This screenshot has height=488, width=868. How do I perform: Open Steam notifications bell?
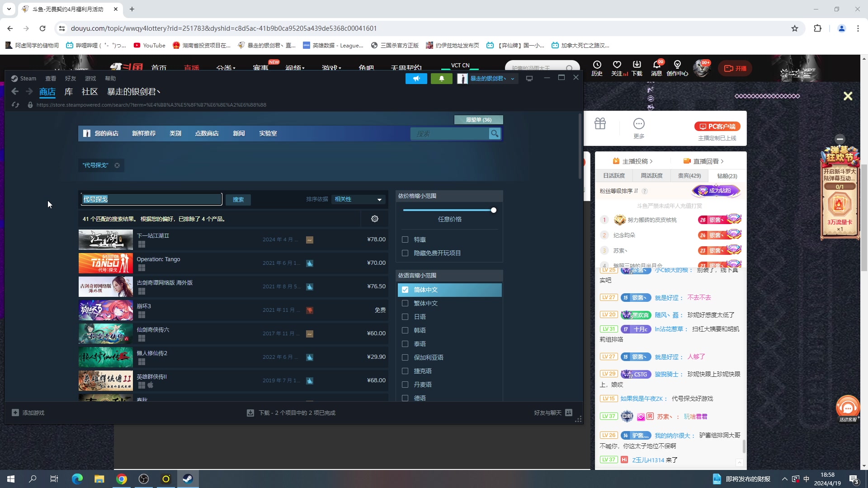pyautogui.click(x=441, y=79)
